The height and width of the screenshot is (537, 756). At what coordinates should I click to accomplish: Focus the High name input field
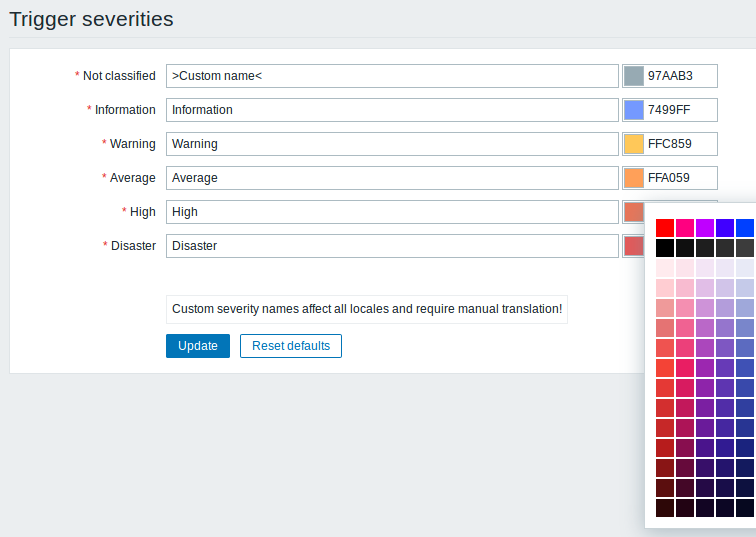[x=392, y=212]
